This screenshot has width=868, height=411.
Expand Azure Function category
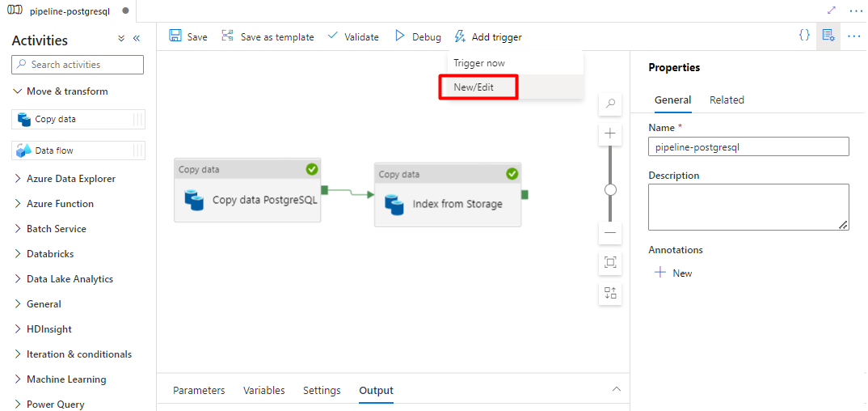click(53, 204)
